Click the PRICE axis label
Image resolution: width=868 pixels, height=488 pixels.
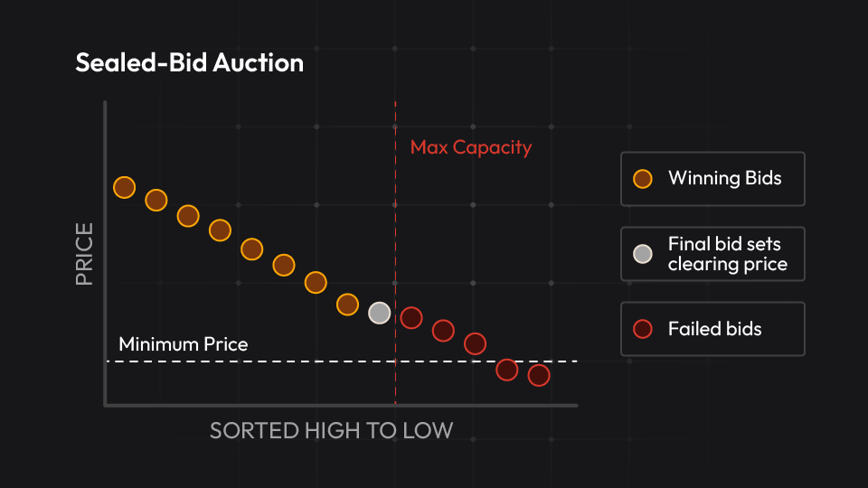tap(84, 256)
